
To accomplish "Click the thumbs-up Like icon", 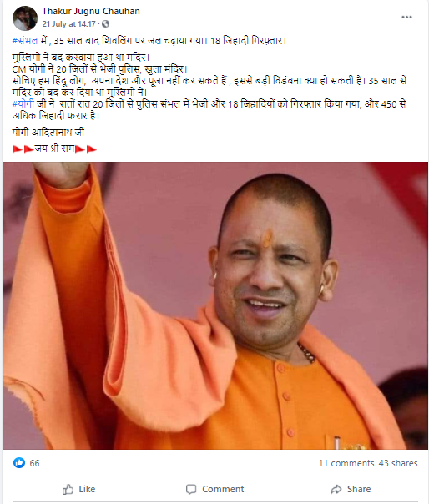I will (68, 489).
